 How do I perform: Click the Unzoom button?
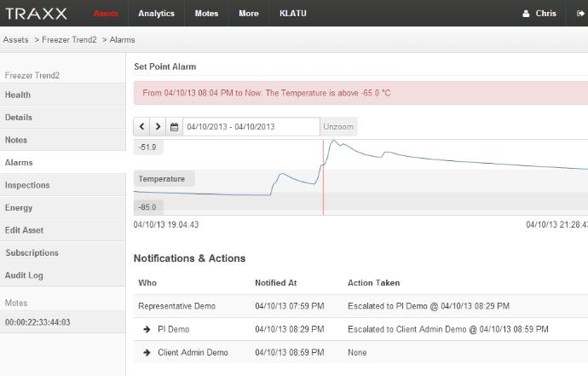coord(338,127)
